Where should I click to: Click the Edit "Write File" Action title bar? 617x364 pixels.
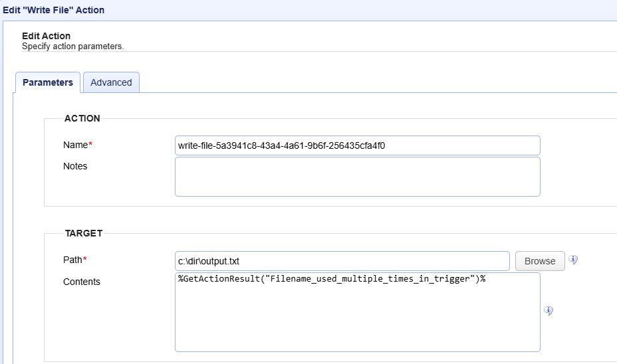tap(54, 10)
